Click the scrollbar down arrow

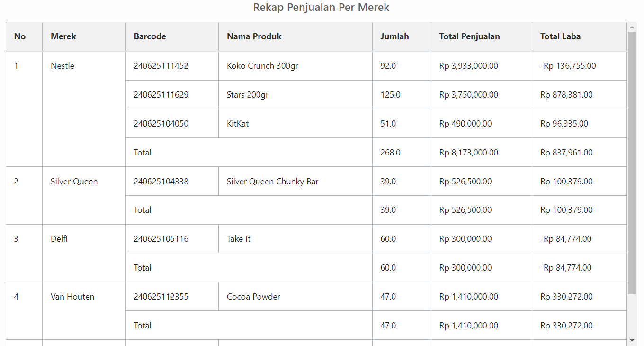[632, 340]
